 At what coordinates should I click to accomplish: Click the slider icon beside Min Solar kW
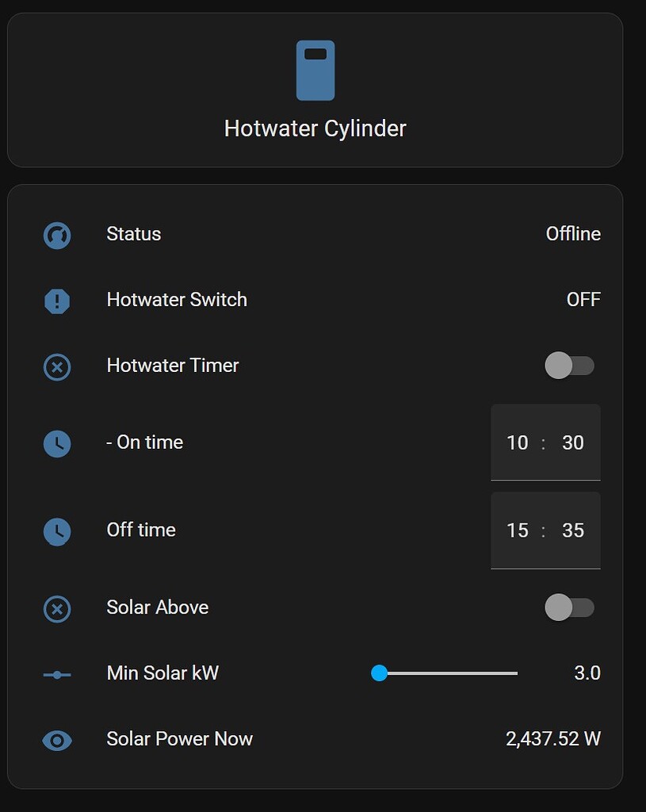[x=56, y=673]
